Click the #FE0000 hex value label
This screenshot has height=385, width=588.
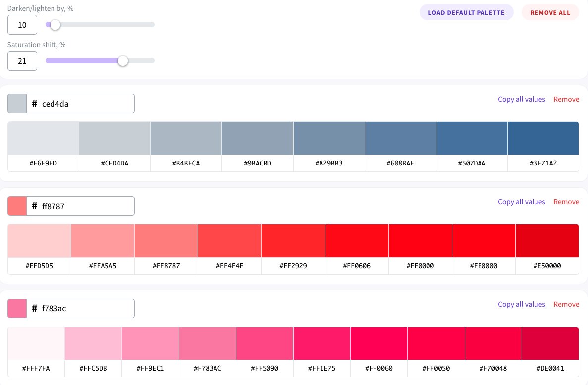pyautogui.click(x=484, y=266)
